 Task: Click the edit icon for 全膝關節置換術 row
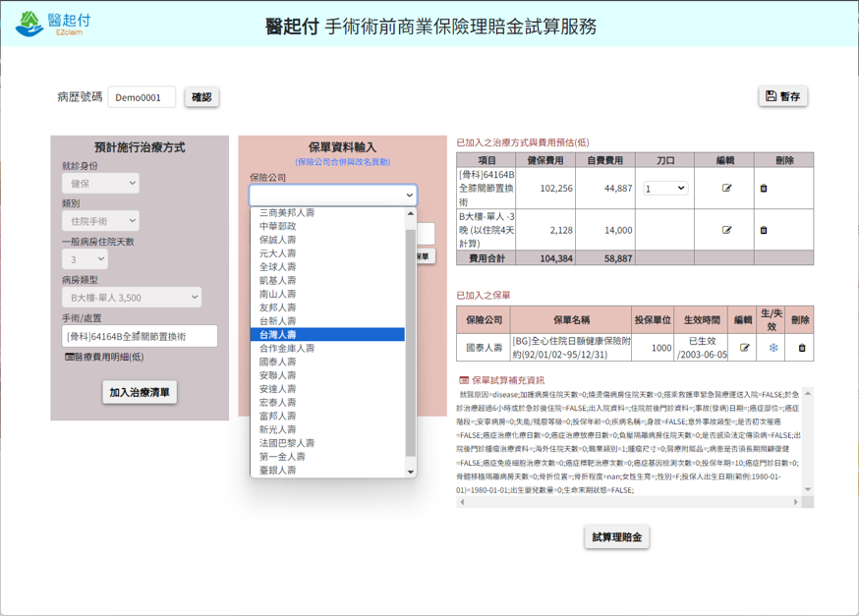[x=726, y=189]
